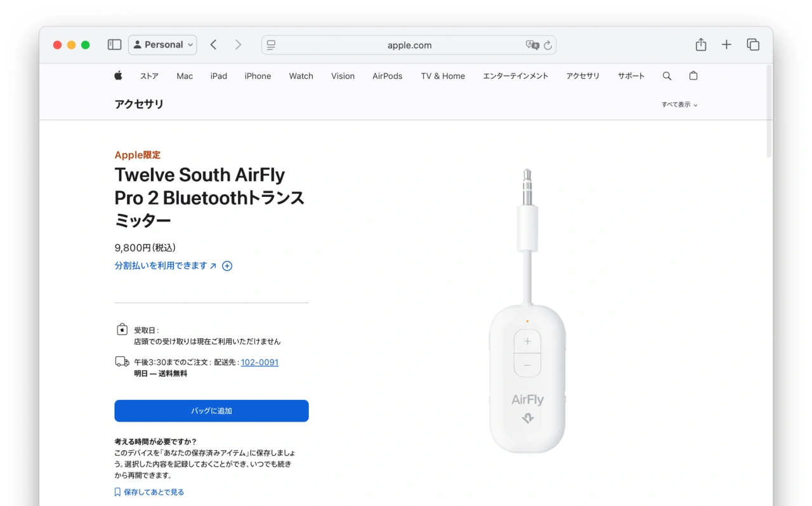The image size is (812, 506).
Task: Expand the すべて表示 dropdown
Action: (x=679, y=105)
